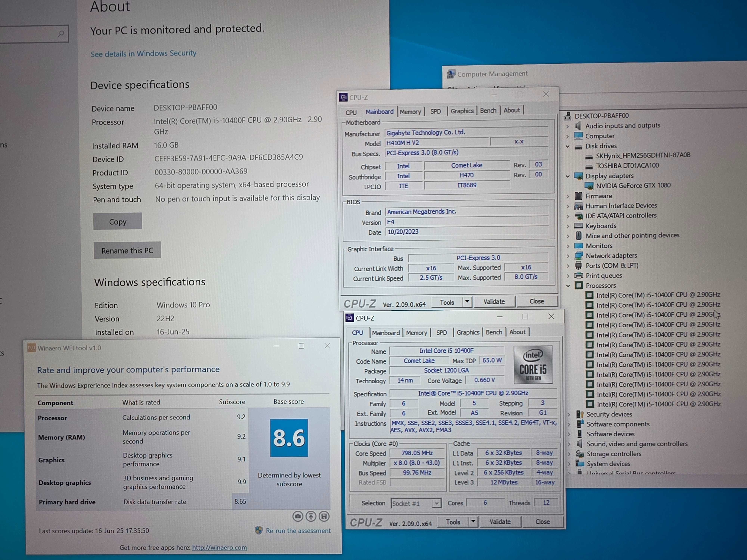Image resolution: width=747 pixels, height=560 pixels.
Task: Open Tools dropdown arrow in lower CPU-Z window
Action: [473, 522]
